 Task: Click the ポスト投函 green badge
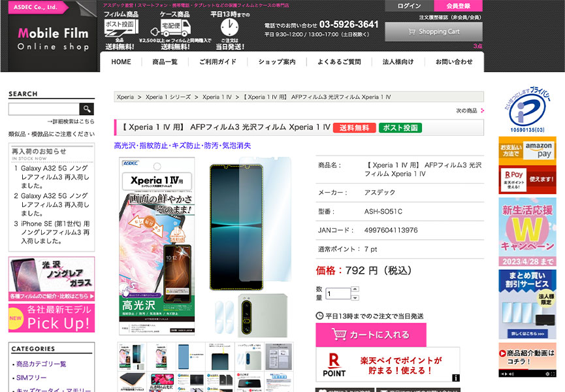(x=400, y=128)
